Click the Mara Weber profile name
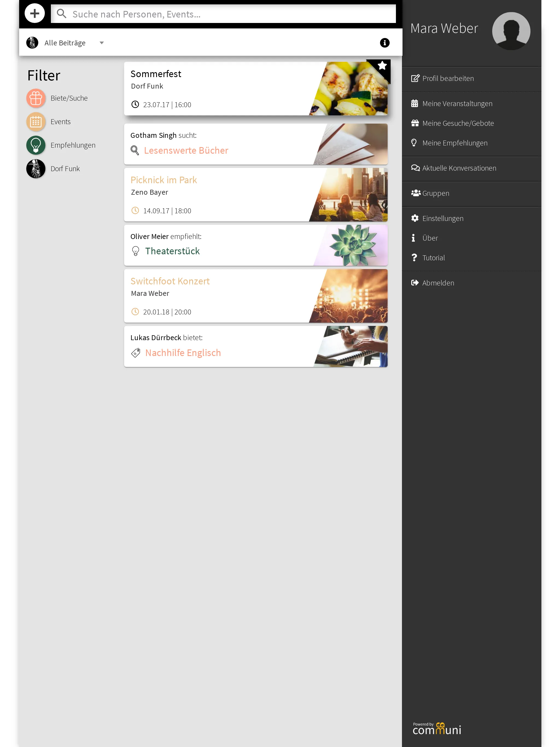 click(444, 28)
